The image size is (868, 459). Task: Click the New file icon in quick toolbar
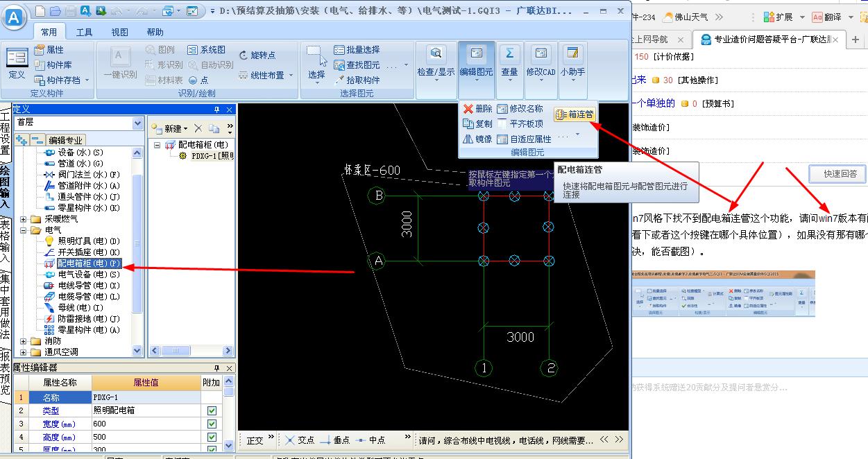[x=40, y=11]
